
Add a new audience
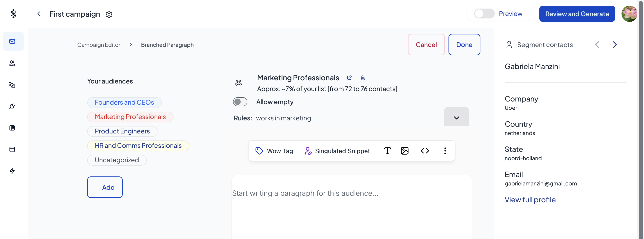click(105, 187)
